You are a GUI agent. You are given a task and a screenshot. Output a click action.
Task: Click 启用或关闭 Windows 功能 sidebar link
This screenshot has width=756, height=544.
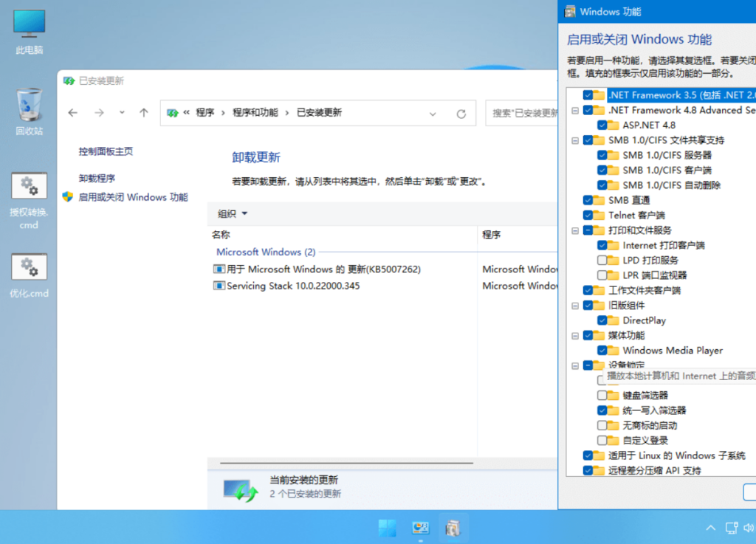tap(133, 197)
